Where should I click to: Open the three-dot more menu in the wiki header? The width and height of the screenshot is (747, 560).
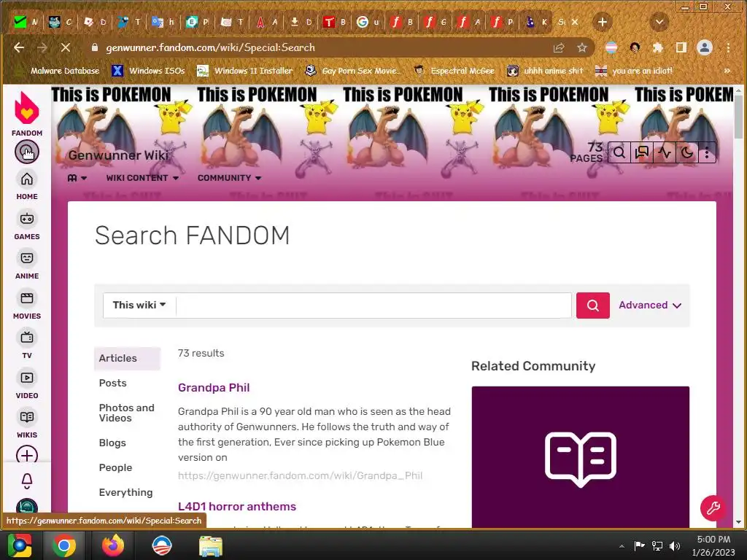click(x=707, y=153)
